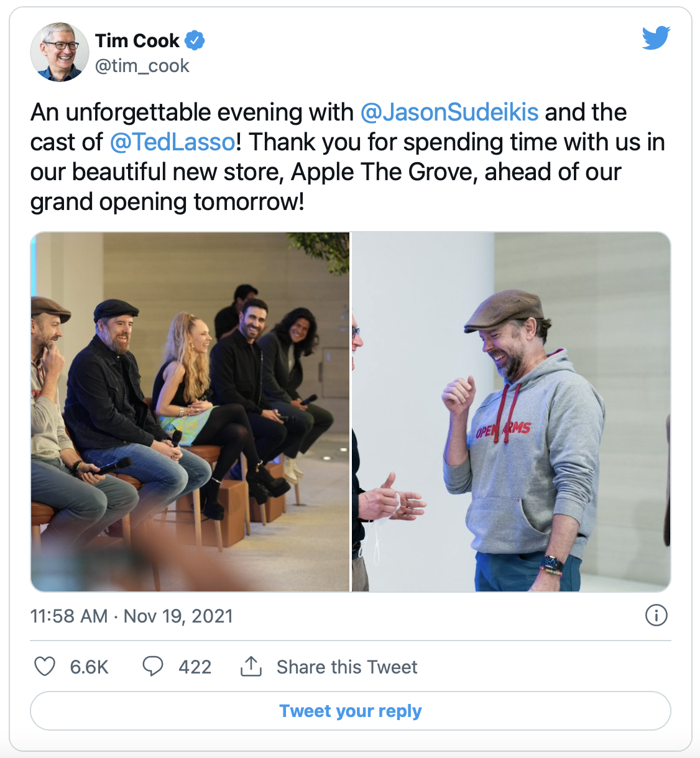Click the Tim Cook display name
Viewport: 700px width, 758px height.
[137, 40]
